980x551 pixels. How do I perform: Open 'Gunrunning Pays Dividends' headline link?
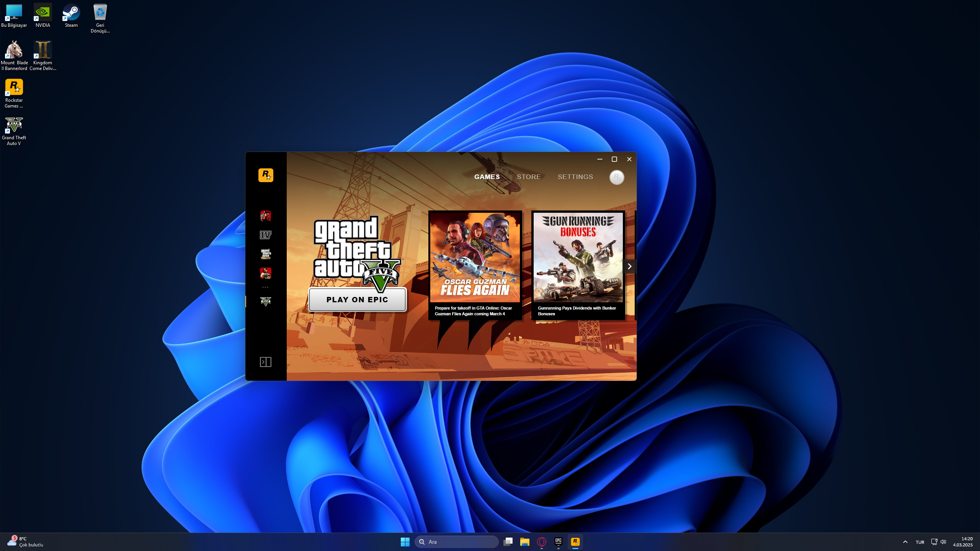coord(577,311)
